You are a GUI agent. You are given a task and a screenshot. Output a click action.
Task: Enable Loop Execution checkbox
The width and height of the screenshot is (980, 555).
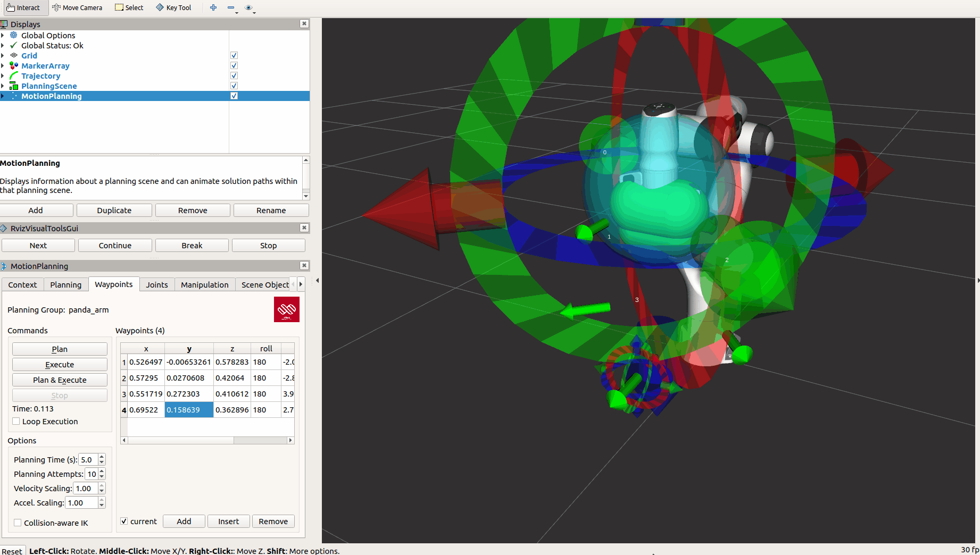coord(16,422)
